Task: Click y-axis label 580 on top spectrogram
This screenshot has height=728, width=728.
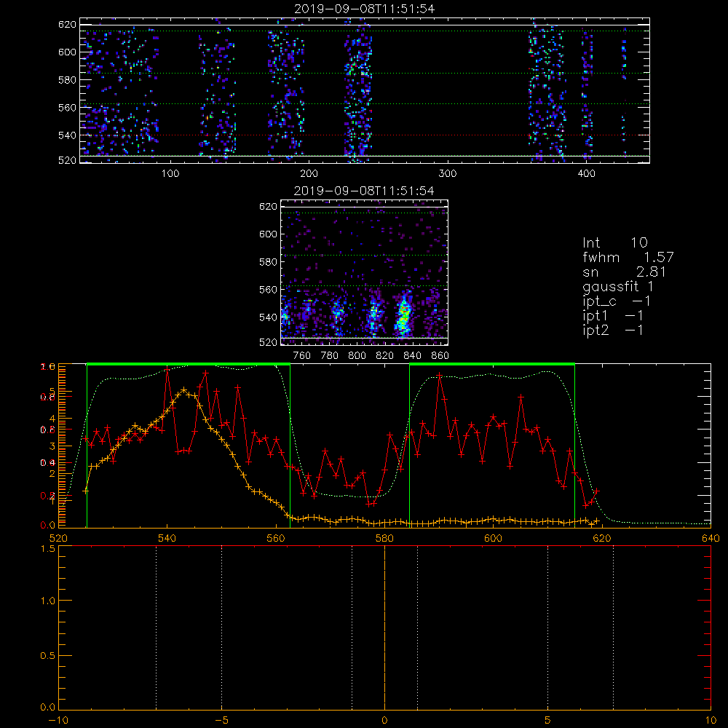Action: [67, 80]
